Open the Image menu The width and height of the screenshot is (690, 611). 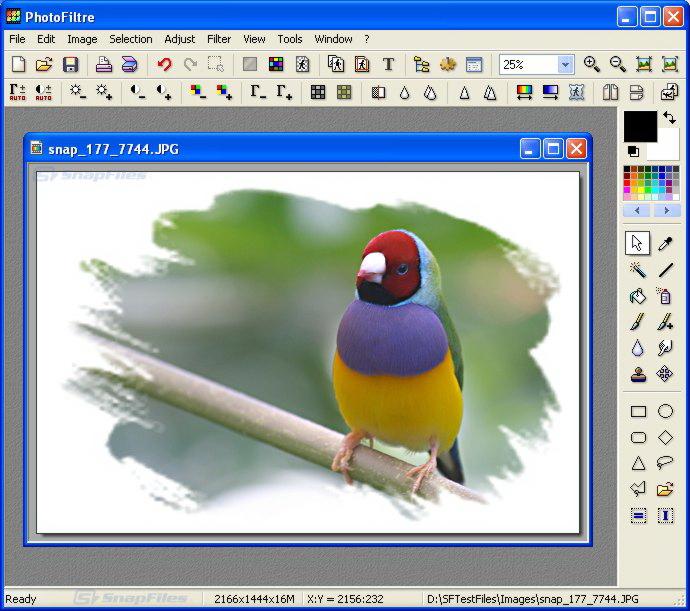pos(82,39)
